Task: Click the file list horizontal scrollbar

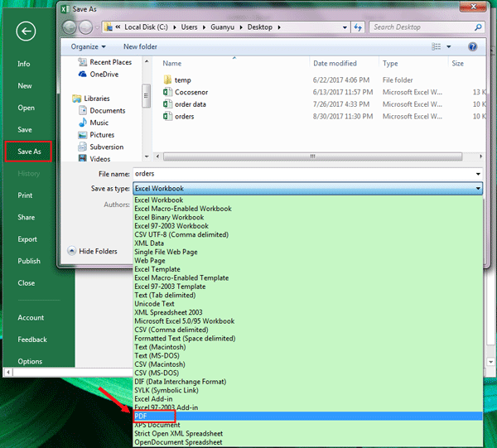Action: coord(312,157)
